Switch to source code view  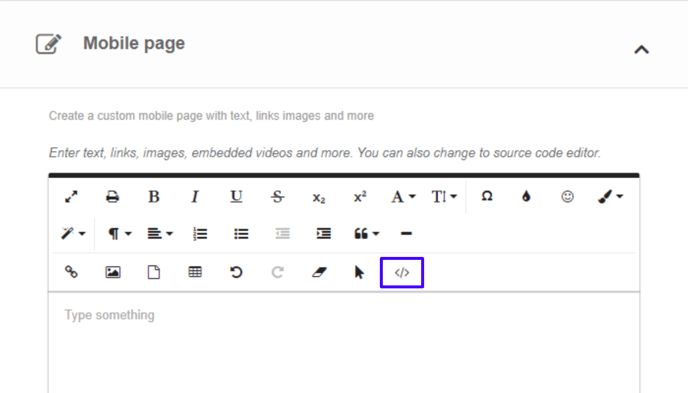click(402, 272)
